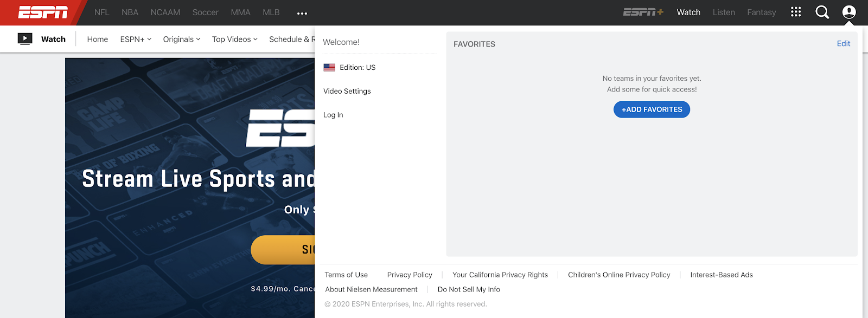Go to Listen in top navigation
Viewport: 868px width, 318px height.
point(724,12)
